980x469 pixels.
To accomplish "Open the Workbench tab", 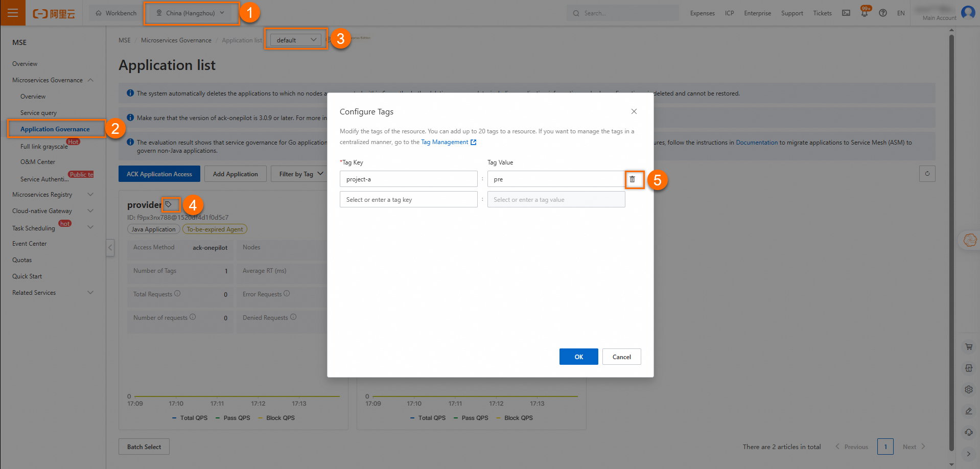I will point(116,13).
